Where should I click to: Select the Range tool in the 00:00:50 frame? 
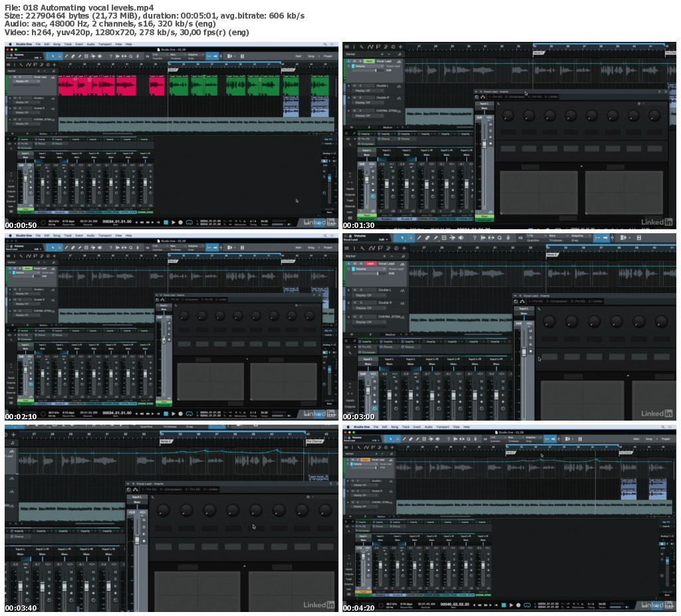(60, 56)
